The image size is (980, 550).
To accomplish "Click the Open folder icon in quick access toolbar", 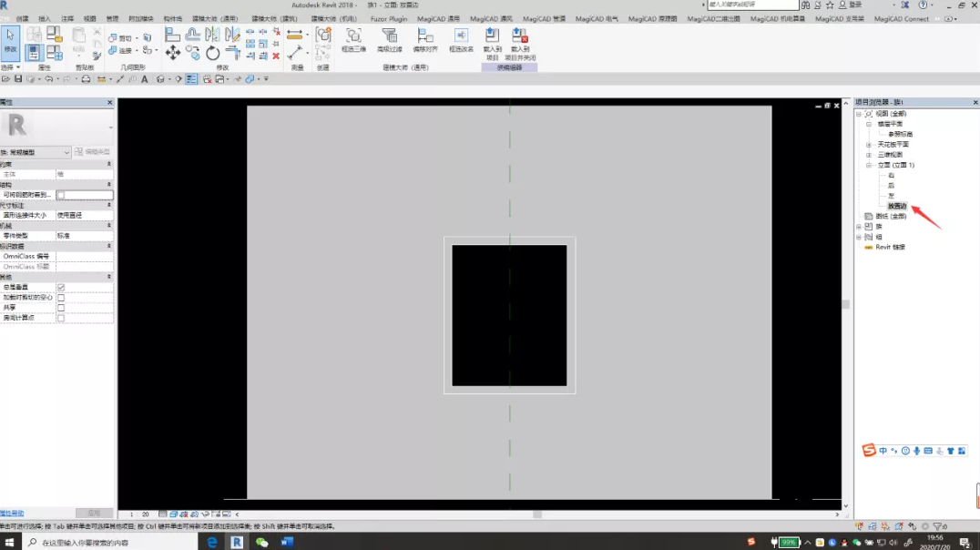I will point(5,79).
